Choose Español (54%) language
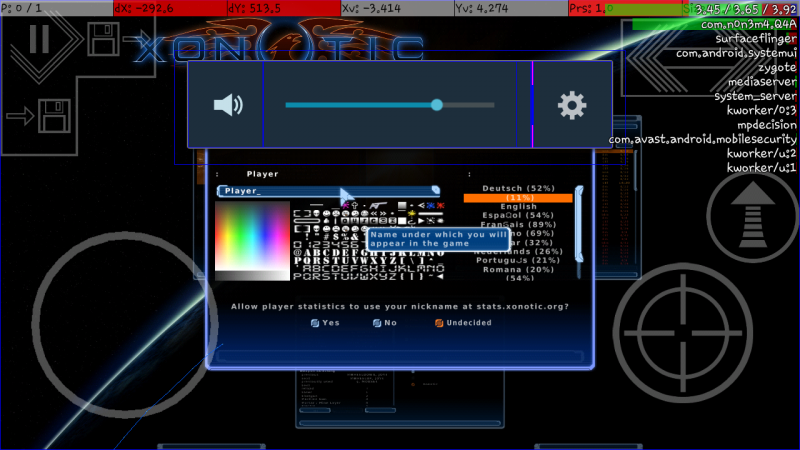Viewport: 800px width, 450px height. pyautogui.click(x=518, y=215)
